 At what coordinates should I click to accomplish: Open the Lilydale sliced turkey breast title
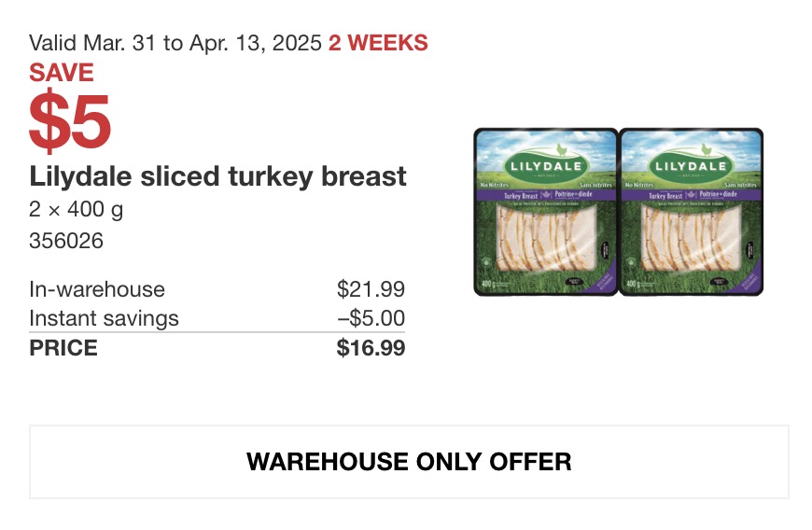pyautogui.click(x=217, y=176)
